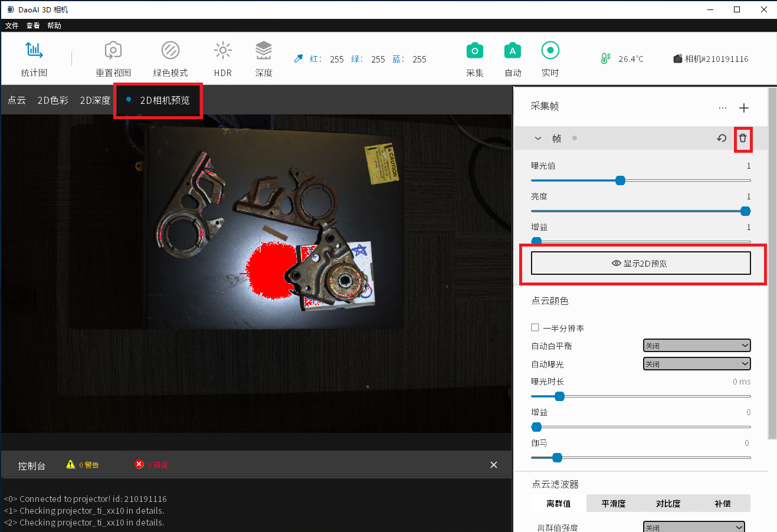Enable the HDR mode icon
Screen dimensions: 777x532
click(222, 51)
